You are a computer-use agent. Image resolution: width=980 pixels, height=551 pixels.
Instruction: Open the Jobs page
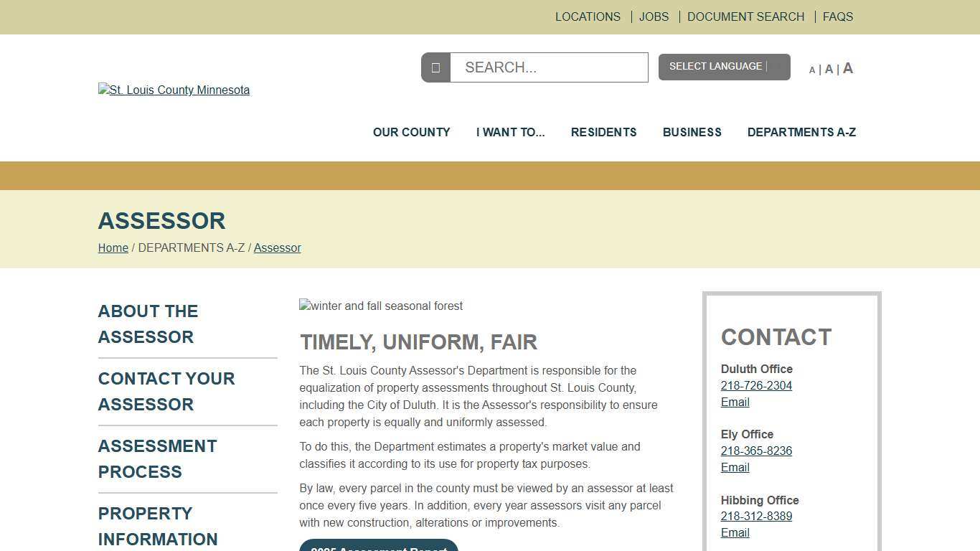654,17
